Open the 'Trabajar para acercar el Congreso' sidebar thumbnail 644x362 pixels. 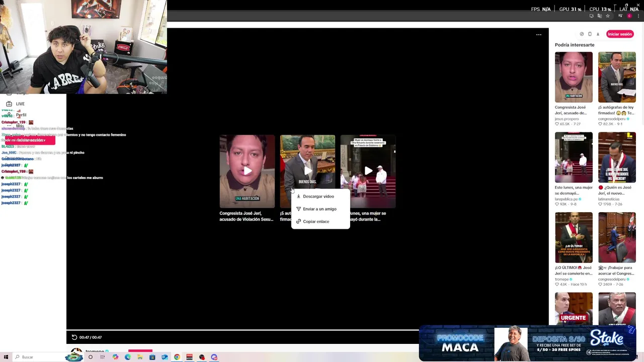(x=617, y=237)
